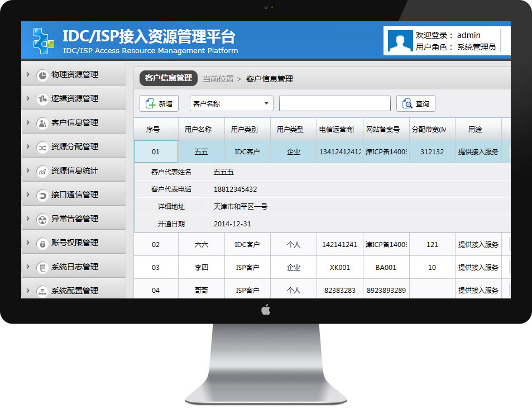
Task: Click the 异常告警管理 radiation warning icon
Action: [x=42, y=219]
